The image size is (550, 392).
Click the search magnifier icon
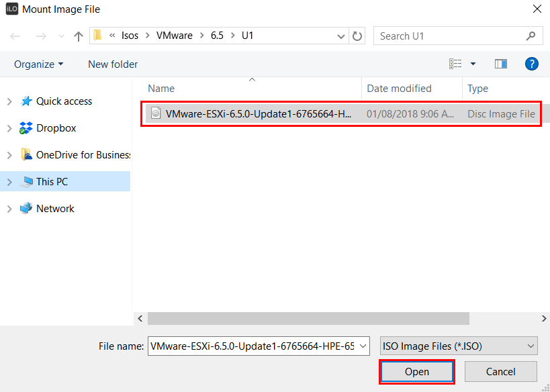531,36
